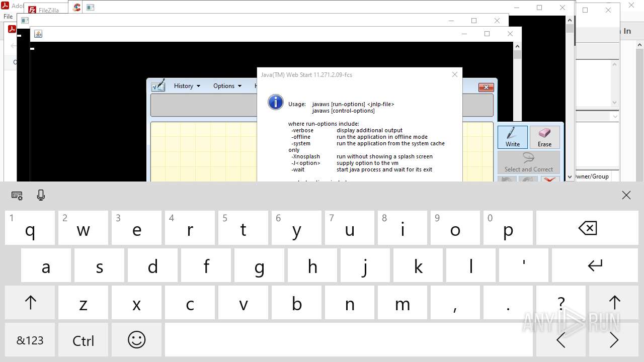Tap the f key
Viewport: 644px width, 362px height.
point(206,265)
